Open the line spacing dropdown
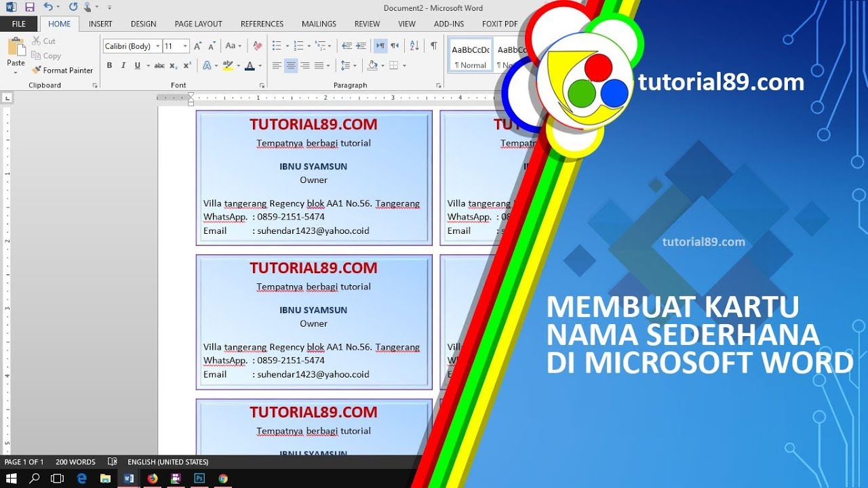Viewport: 868px width, 488px height. (x=348, y=66)
